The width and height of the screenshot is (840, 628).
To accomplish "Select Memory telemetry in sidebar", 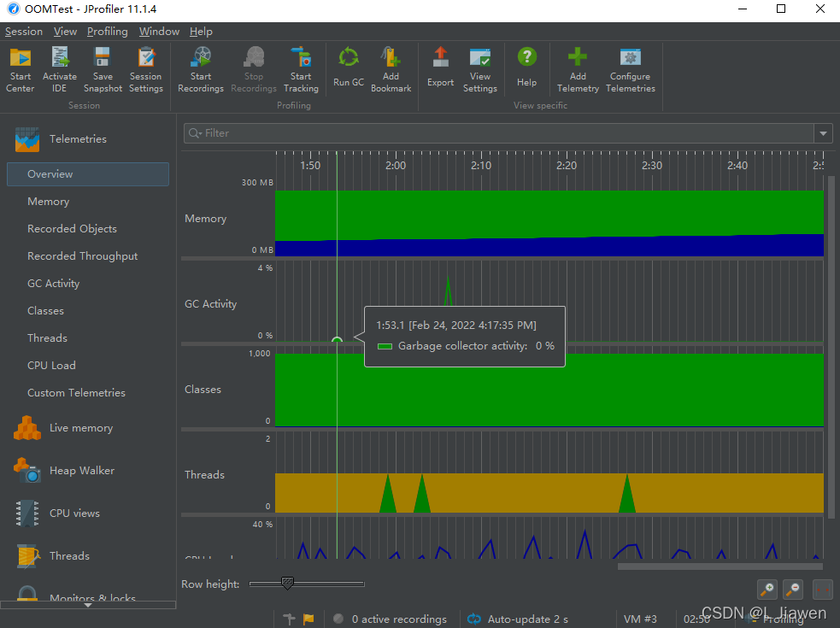I will (x=48, y=202).
